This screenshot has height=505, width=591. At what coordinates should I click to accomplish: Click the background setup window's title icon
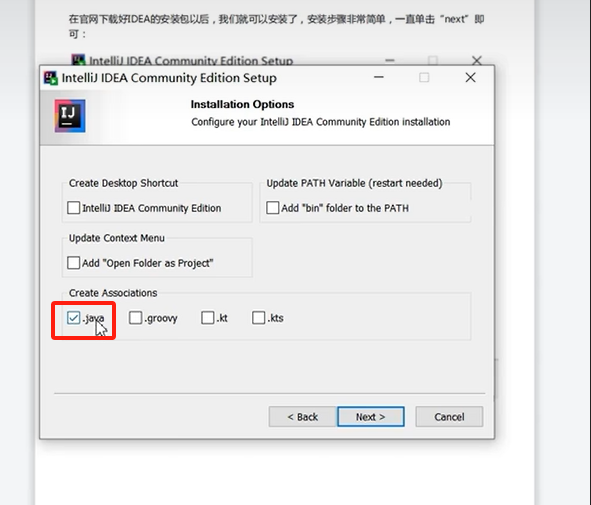(x=78, y=60)
